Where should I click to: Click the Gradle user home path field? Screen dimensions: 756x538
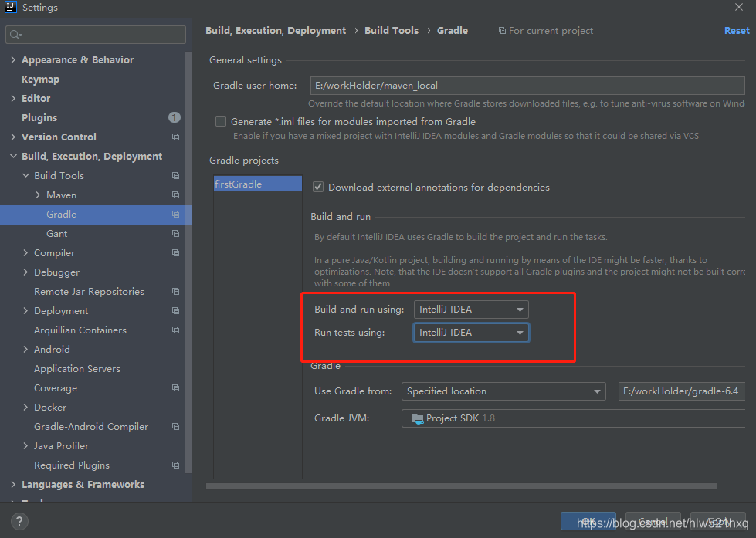(527, 86)
